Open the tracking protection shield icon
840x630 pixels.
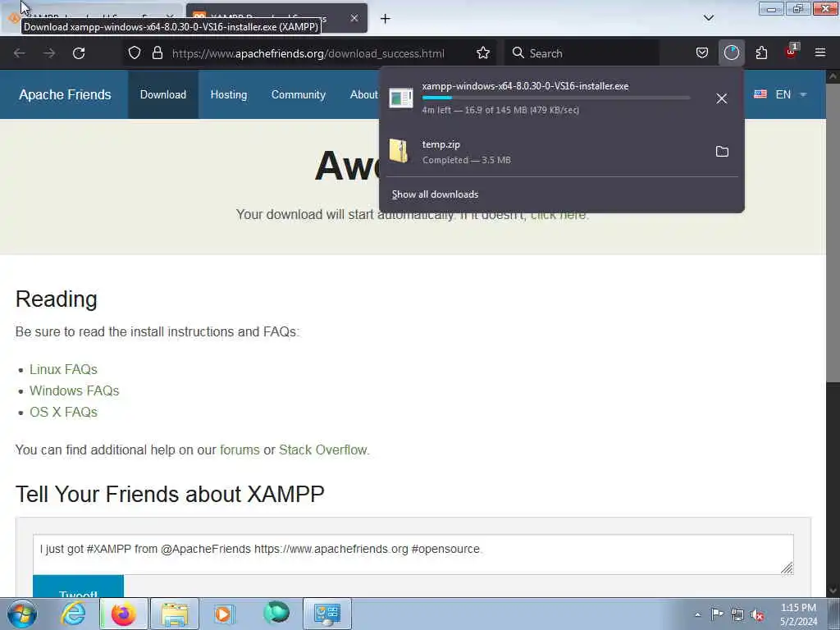(x=135, y=52)
